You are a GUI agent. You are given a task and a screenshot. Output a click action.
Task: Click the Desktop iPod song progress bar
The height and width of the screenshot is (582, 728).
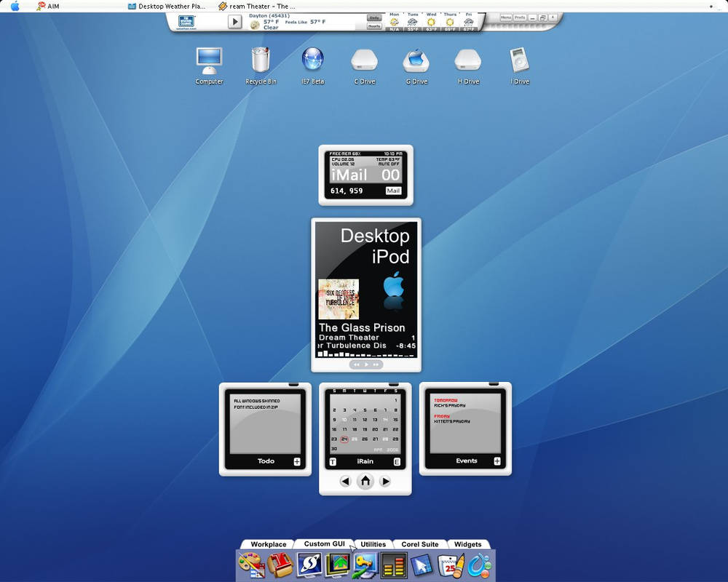click(x=366, y=354)
